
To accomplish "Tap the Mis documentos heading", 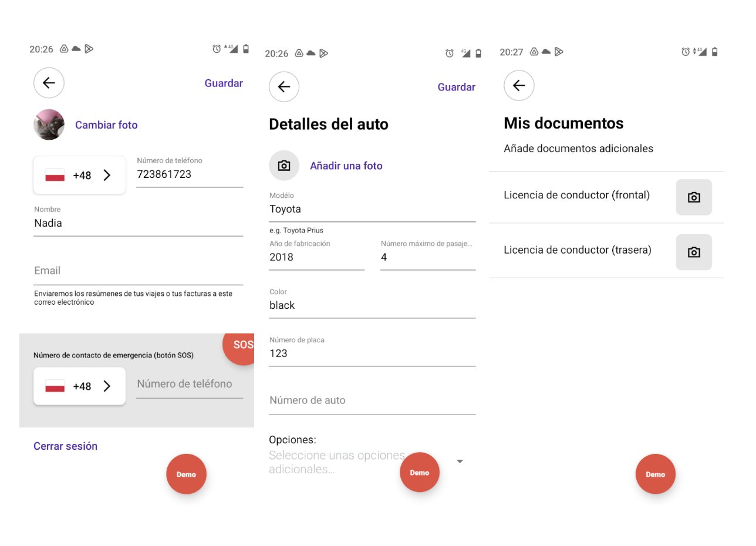I will [x=563, y=123].
